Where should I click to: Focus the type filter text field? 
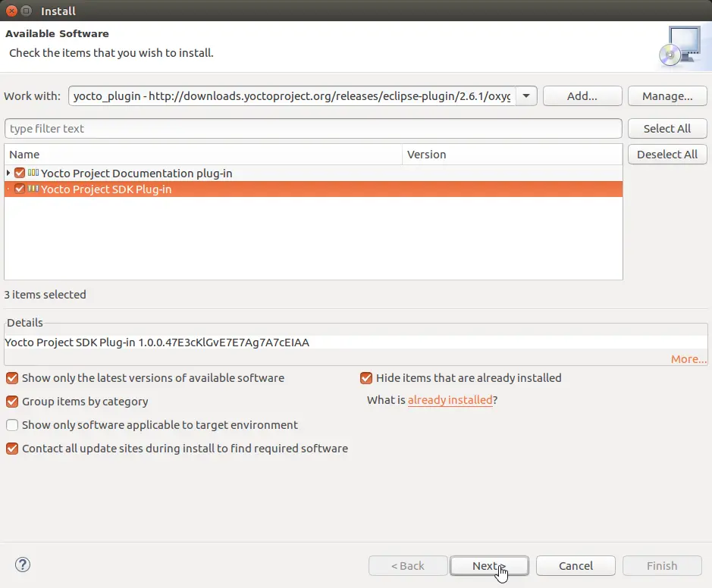coord(312,129)
